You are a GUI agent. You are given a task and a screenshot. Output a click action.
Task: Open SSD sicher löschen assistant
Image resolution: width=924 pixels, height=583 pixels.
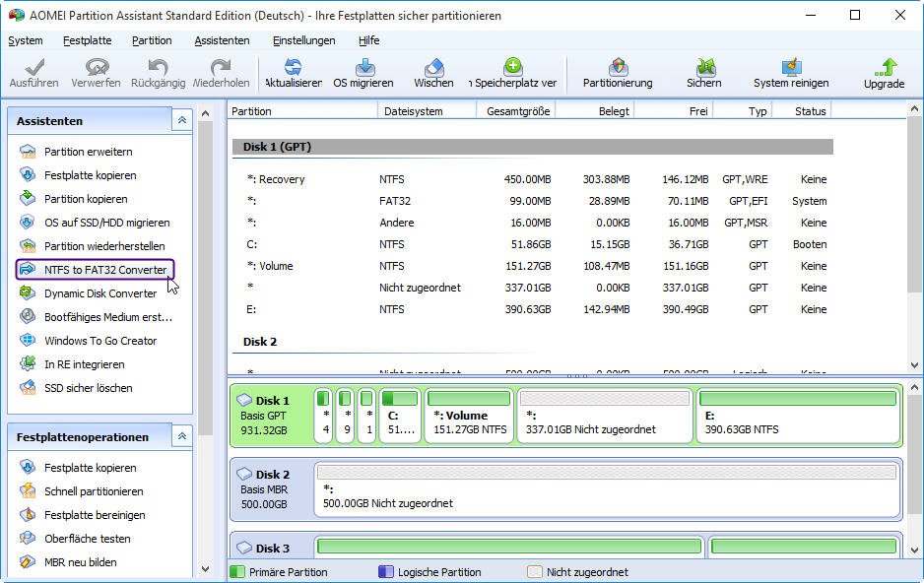(76, 387)
